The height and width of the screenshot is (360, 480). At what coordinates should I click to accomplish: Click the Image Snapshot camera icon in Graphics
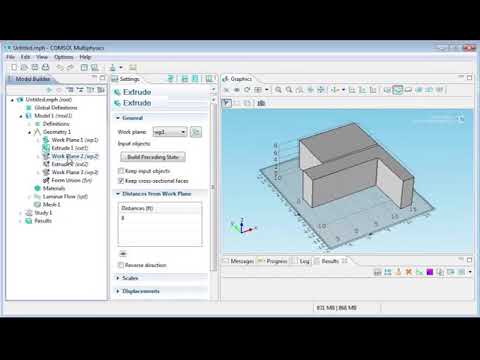tap(261, 103)
